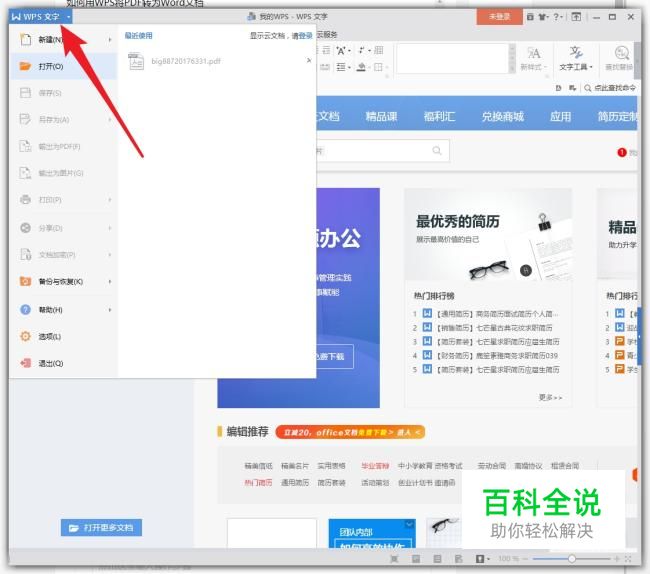Click the full-screen display icon in status bar

394,559
